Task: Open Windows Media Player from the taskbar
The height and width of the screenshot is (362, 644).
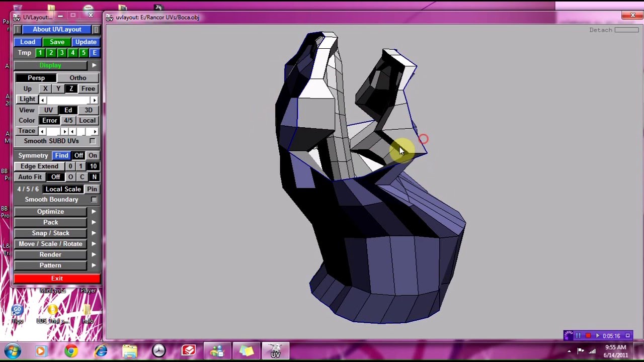Action: pos(41,351)
